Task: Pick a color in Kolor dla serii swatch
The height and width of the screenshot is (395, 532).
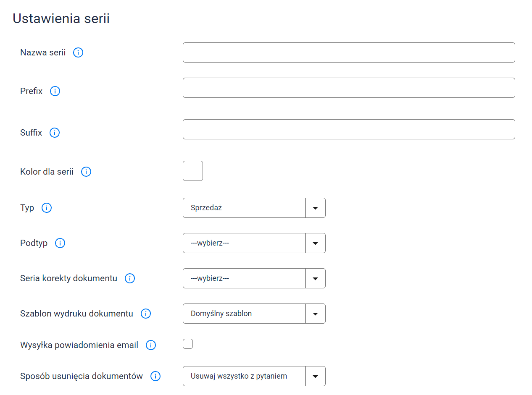Action: point(193,171)
